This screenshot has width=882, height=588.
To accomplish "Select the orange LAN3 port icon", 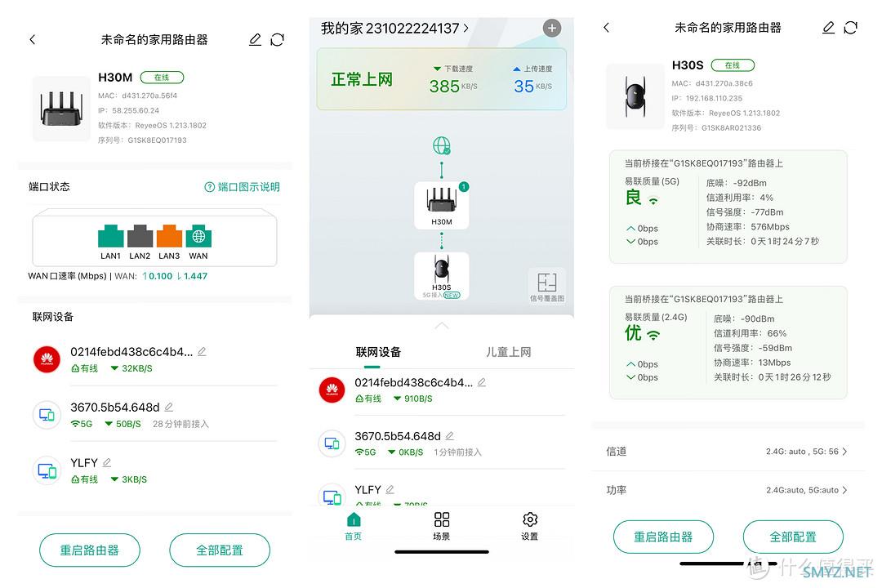I will tap(169, 236).
